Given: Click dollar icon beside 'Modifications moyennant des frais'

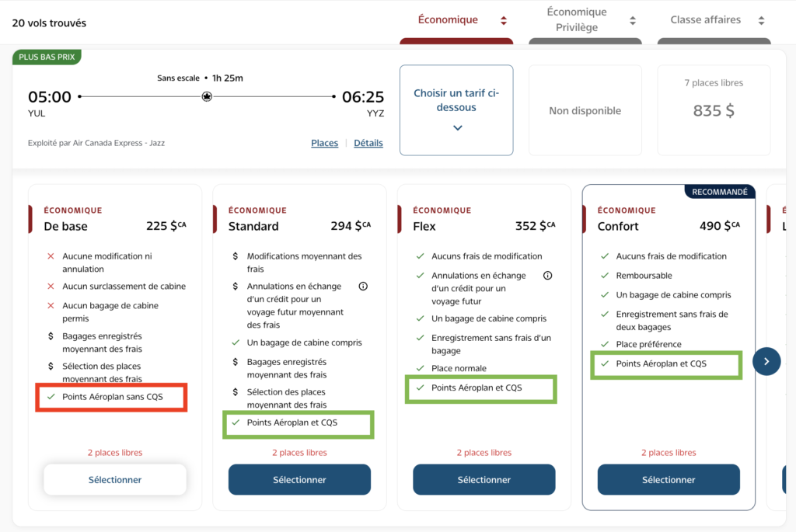Looking at the screenshot, I should [236, 256].
